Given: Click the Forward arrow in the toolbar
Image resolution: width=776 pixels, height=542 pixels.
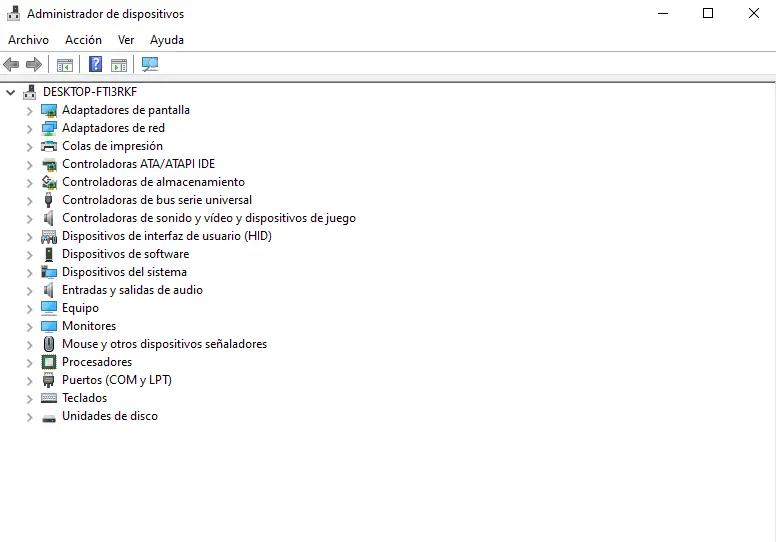Looking at the screenshot, I should click(x=34, y=65).
